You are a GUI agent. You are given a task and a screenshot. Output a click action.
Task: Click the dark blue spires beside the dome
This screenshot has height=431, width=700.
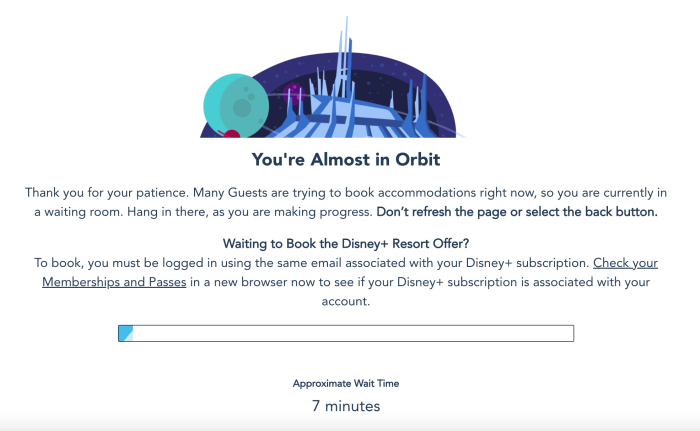(416, 105)
